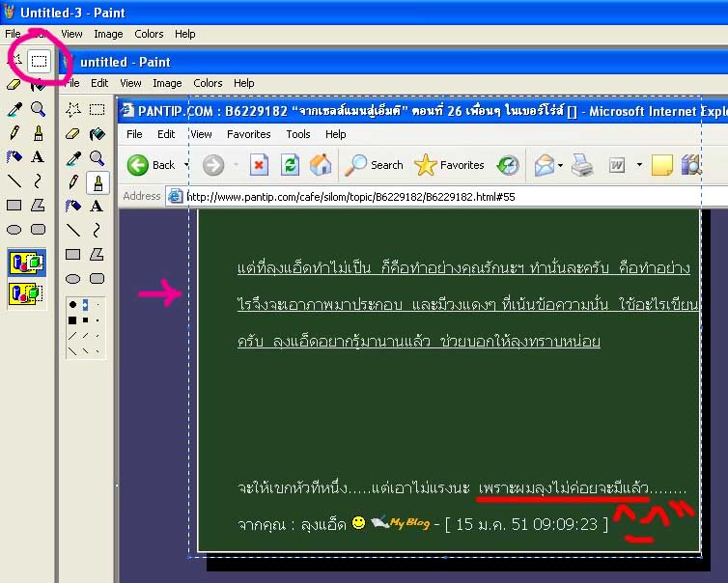Expand the Back button history dropdown
Screen dimensions: 728x583
pyautogui.click(x=186, y=165)
